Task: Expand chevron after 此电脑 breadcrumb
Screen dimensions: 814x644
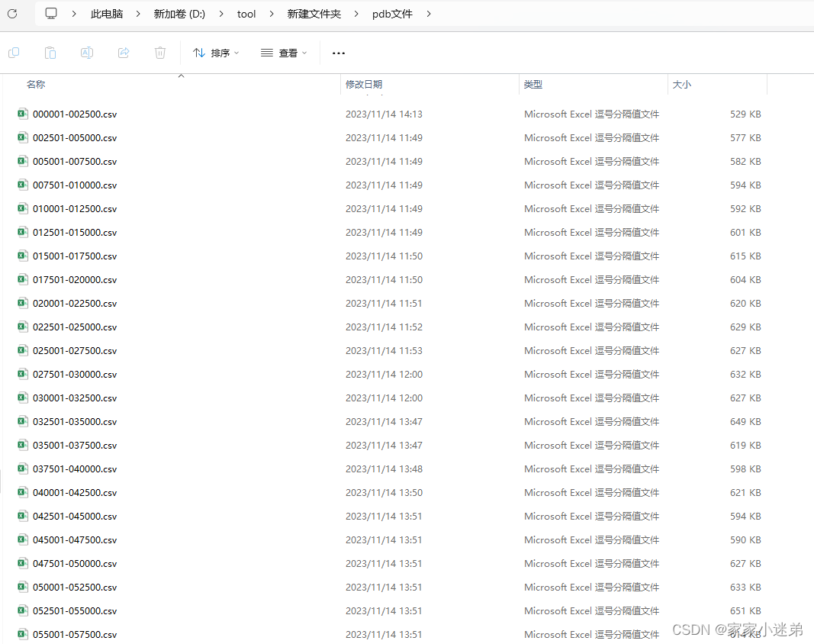Action: (138, 14)
